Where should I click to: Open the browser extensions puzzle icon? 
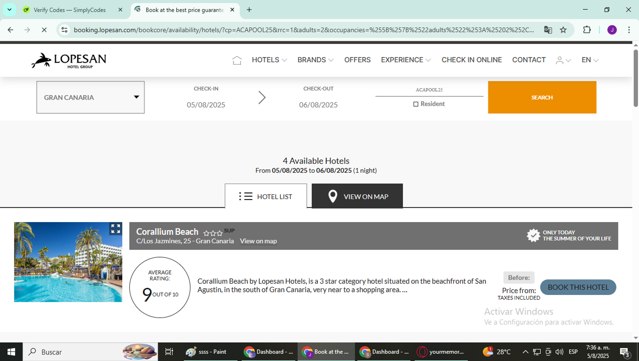[586, 30]
